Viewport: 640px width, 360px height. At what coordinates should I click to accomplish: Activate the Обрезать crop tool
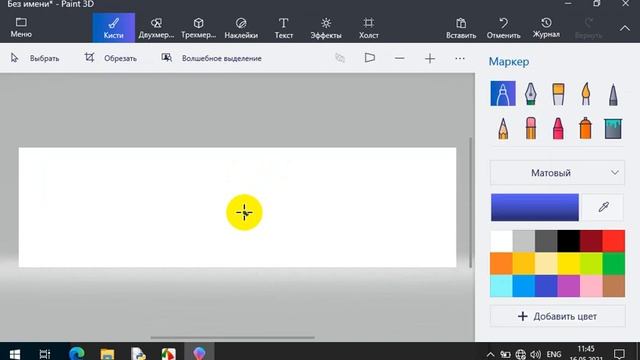pyautogui.click(x=111, y=58)
